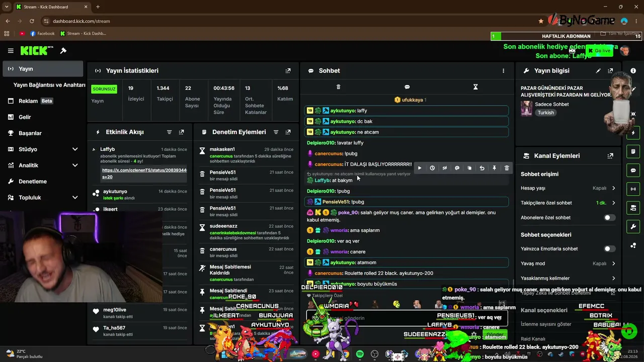Delete the message using the action bar trash icon
This screenshot has width=644, height=362.
coord(507,168)
